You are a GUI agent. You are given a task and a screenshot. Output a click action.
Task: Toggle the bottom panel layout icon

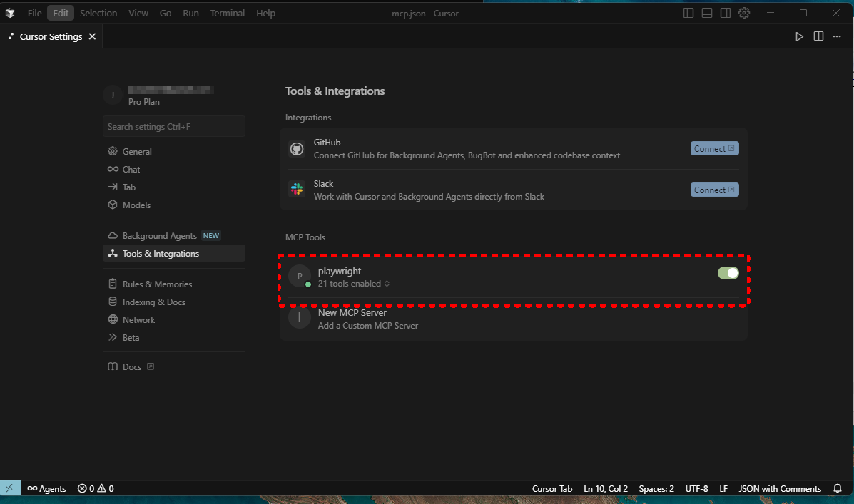(x=707, y=13)
